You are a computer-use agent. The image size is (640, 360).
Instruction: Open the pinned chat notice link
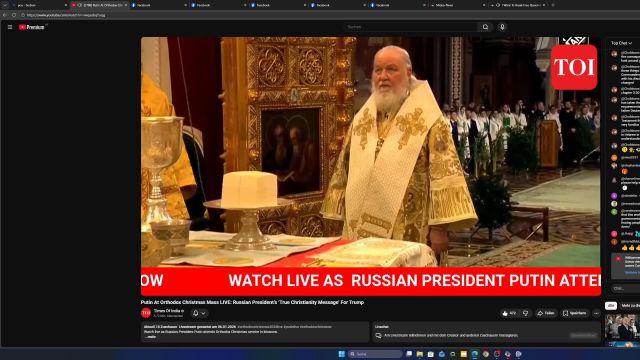click(x=631, y=273)
